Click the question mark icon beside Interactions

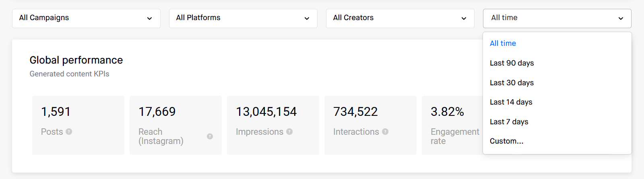[385, 132]
